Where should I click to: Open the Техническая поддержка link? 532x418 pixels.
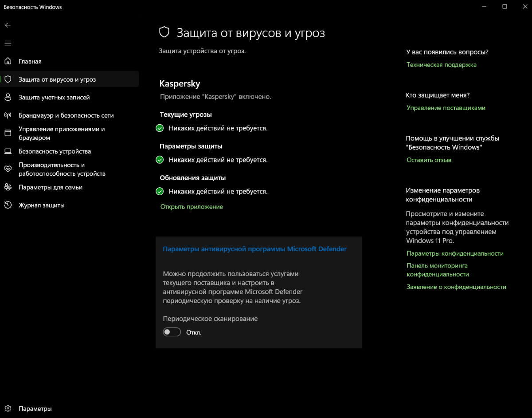point(442,65)
